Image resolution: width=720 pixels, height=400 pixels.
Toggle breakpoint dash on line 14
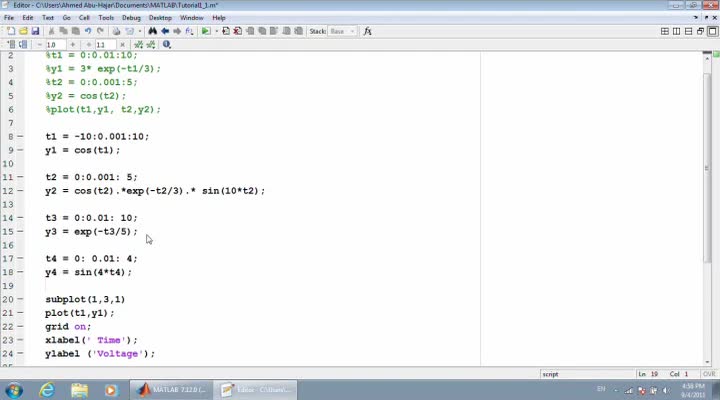pyautogui.click(x=20, y=218)
